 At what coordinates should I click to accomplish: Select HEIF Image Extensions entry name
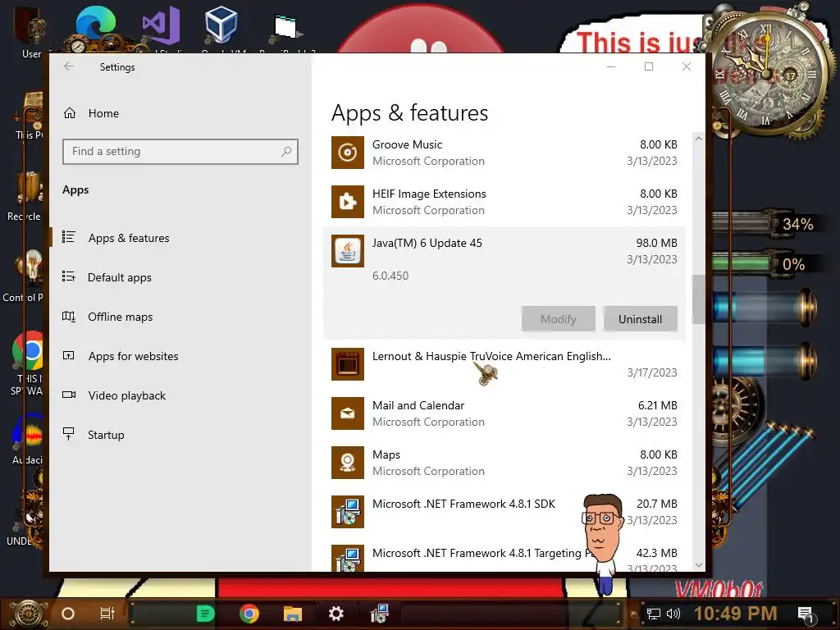(429, 194)
